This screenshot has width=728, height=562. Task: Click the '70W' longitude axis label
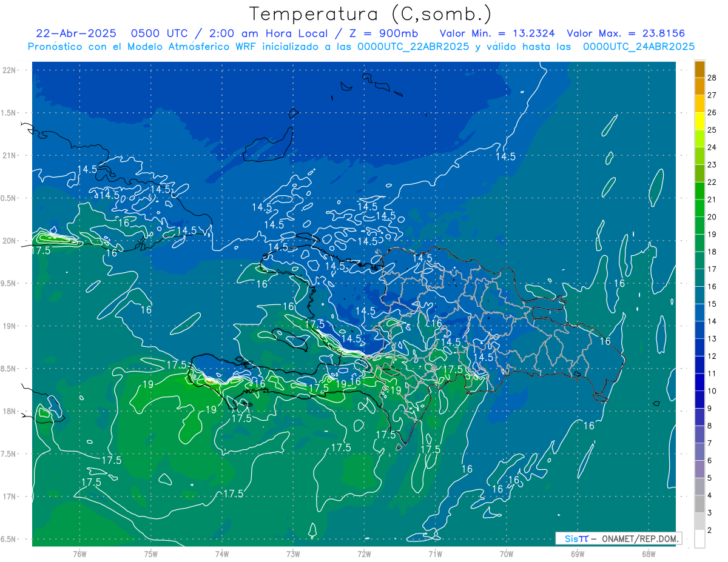click(x=507, y=554)
